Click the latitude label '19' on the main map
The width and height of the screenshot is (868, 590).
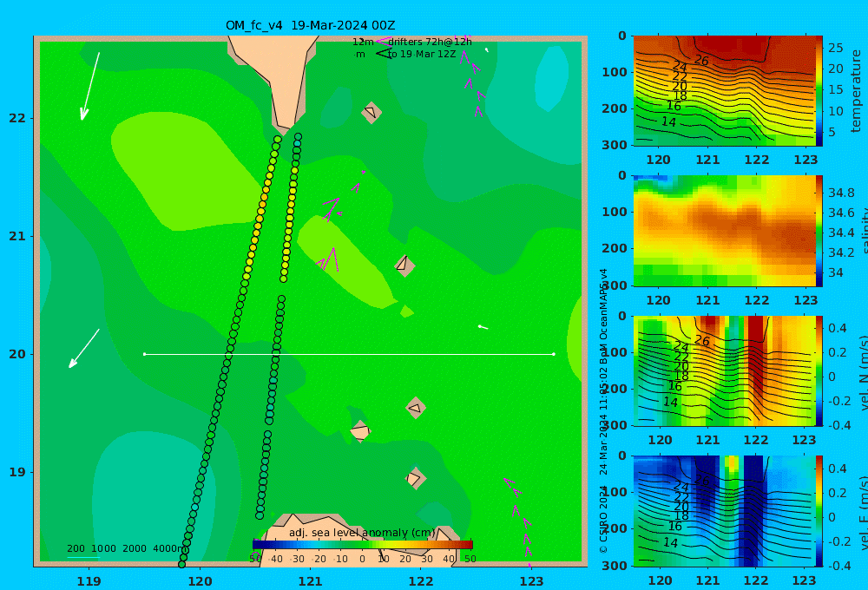[17, 472]
